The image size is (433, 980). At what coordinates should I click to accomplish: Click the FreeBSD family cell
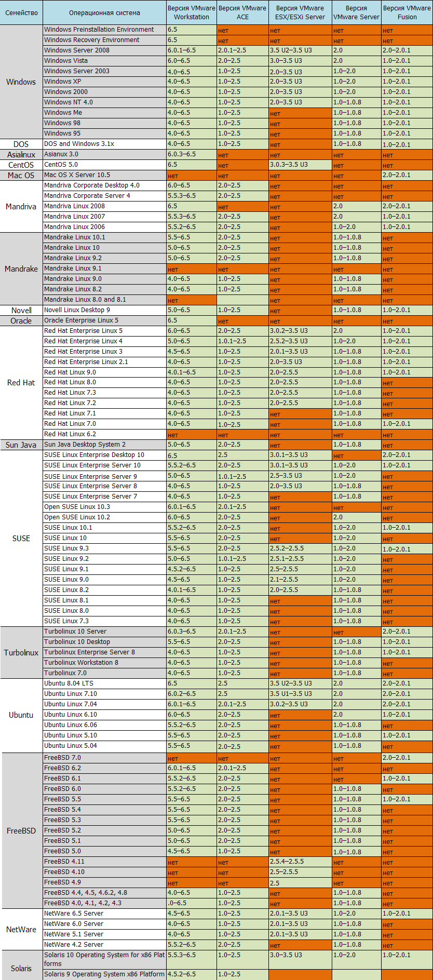coord(21,831)
